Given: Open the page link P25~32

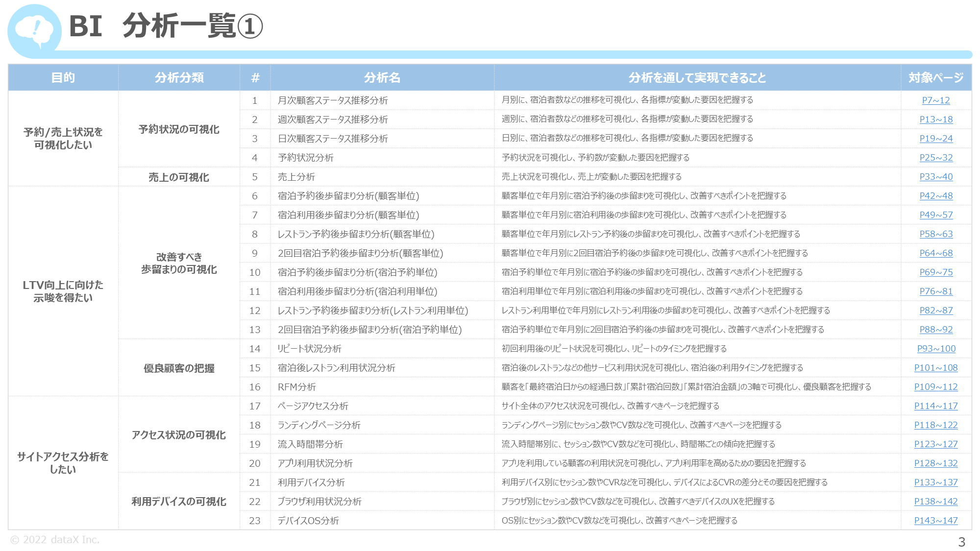Looking at the screenshot, I should [x=936, y=158].
